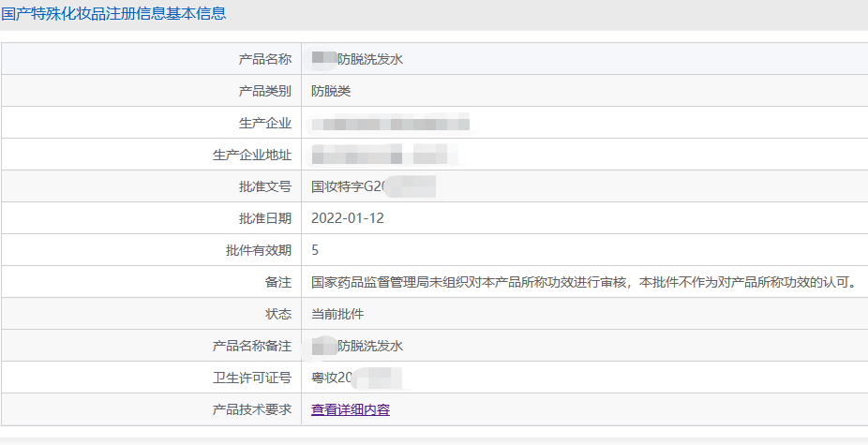This screenshot has height=445, width=868.
Task: Open the 查看详细内容 link
Action: click(351, 409)
